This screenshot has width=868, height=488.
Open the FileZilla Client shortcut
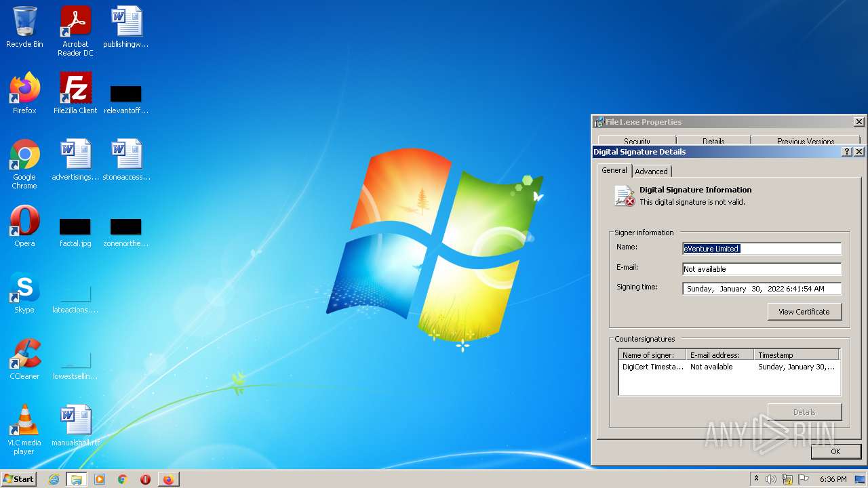[x=75, y=94]
